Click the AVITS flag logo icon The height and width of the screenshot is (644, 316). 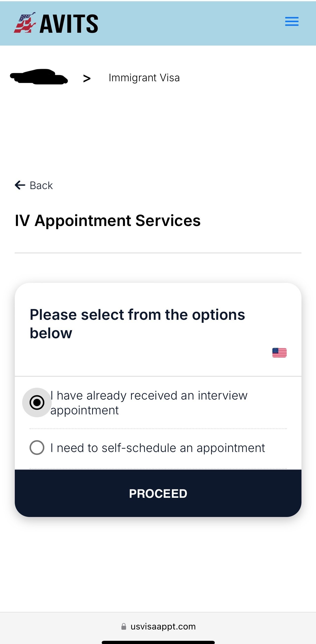tap(25, 23)
